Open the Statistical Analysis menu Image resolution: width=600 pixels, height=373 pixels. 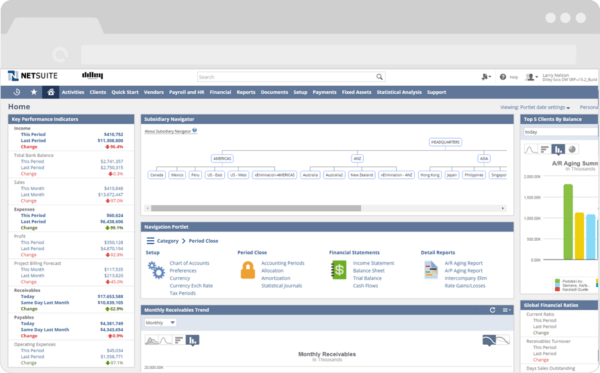click(399, 92)
